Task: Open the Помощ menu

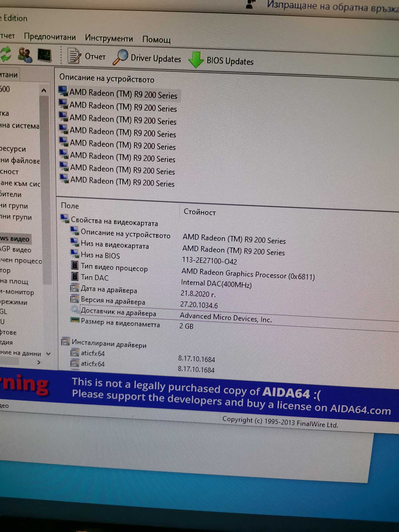Action: pos(156,39)
